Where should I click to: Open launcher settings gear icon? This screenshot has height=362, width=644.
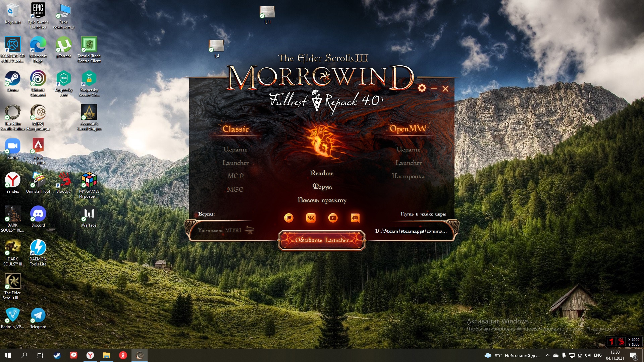(x=422, y=88)
